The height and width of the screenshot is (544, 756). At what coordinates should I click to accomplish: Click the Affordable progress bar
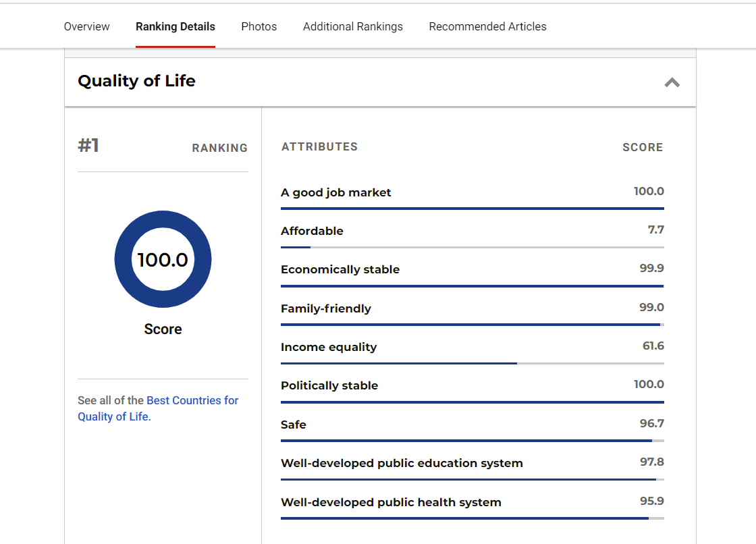point(473,248)
